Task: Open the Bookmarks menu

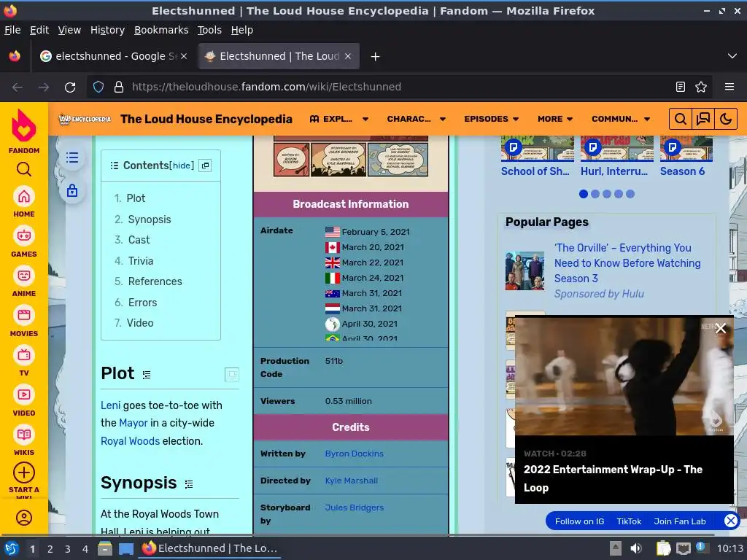Action: click(161, 30)
